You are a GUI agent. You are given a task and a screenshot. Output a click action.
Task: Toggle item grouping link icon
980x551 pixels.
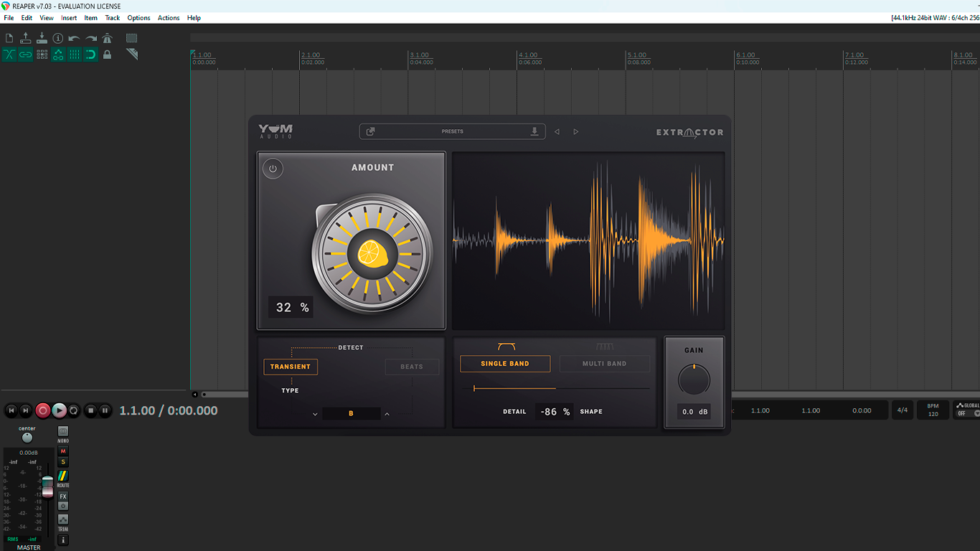[x=26, y=55]
